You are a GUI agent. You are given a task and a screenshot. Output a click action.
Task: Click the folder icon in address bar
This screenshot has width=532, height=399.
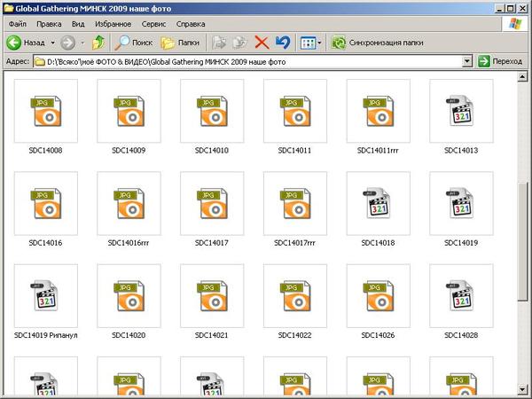coord(40,62)
